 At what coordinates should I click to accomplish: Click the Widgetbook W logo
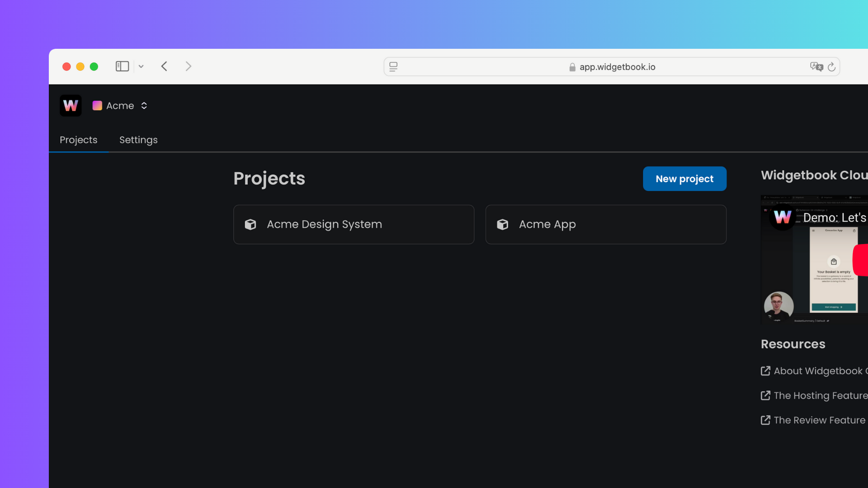[x=71, y=105]
